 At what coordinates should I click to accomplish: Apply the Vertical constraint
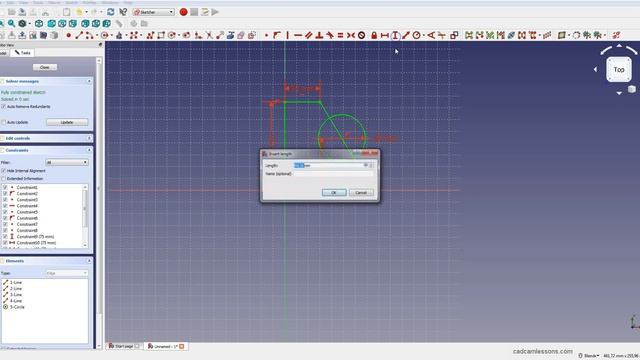click(x=287, y=36)
